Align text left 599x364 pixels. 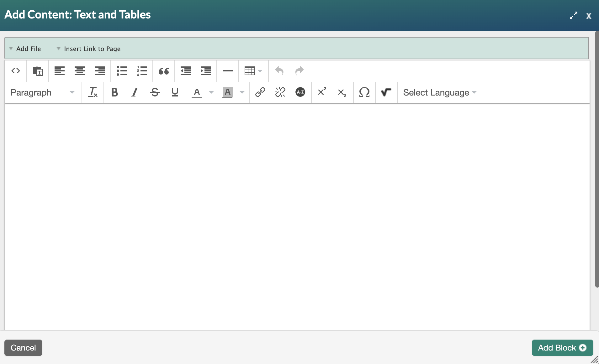coord(60,71)
